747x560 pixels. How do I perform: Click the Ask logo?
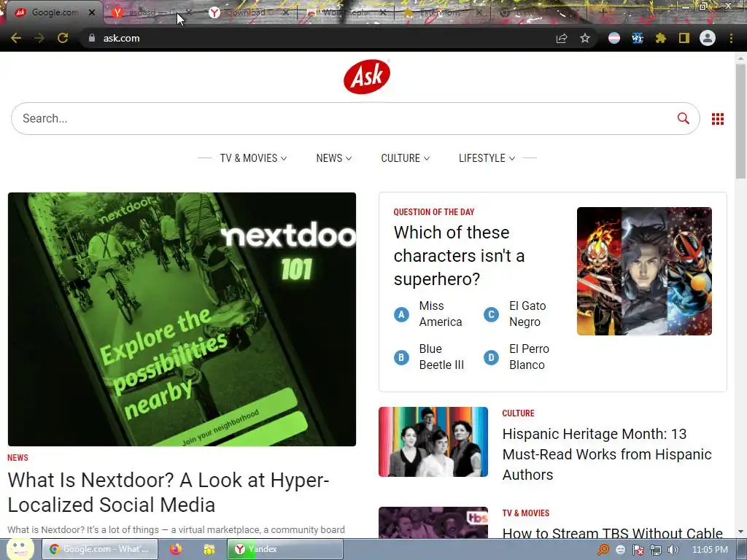[x=367, y=76]
